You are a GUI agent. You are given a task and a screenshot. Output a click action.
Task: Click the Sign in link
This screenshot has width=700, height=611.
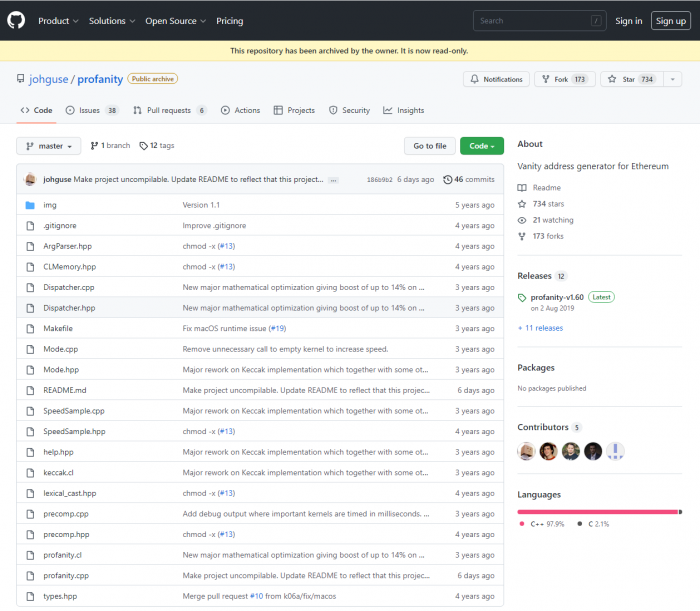(628, 21)
